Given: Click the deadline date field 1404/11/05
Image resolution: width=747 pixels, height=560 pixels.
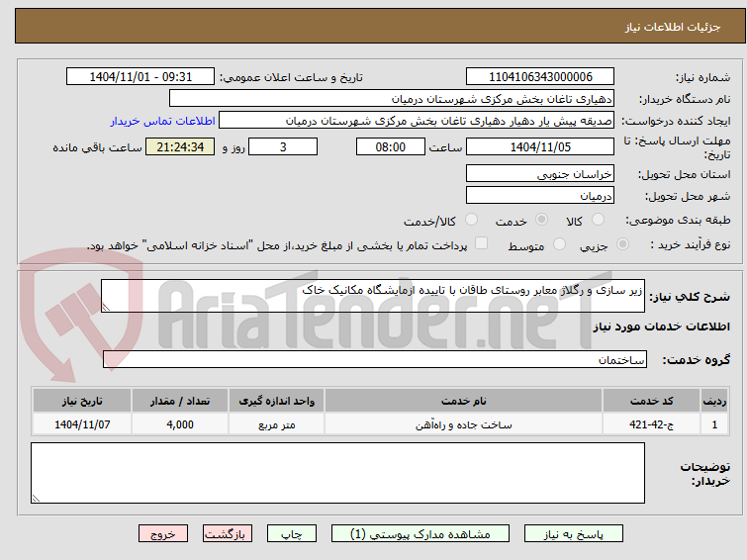Looking at the screenshot, I should tap(540, 146).
